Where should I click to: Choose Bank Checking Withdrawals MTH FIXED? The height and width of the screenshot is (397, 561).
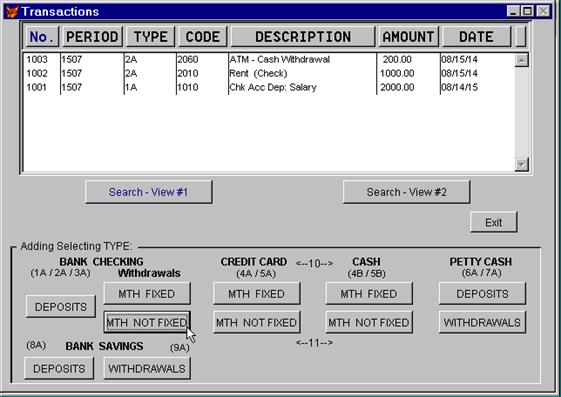tap(147, 294)
